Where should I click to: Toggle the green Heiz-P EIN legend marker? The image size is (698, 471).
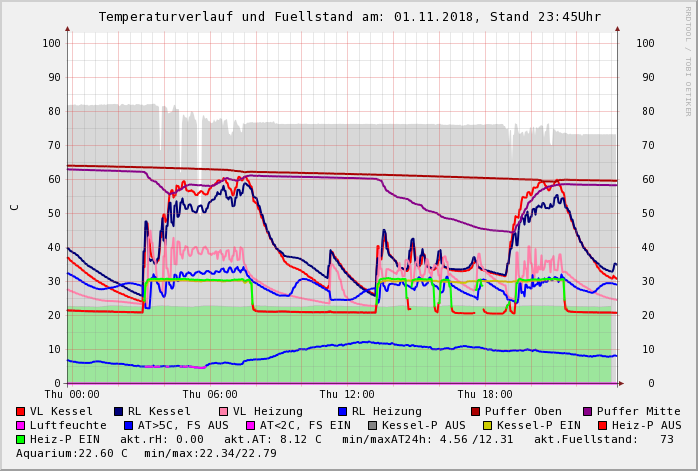pos(21,439)
